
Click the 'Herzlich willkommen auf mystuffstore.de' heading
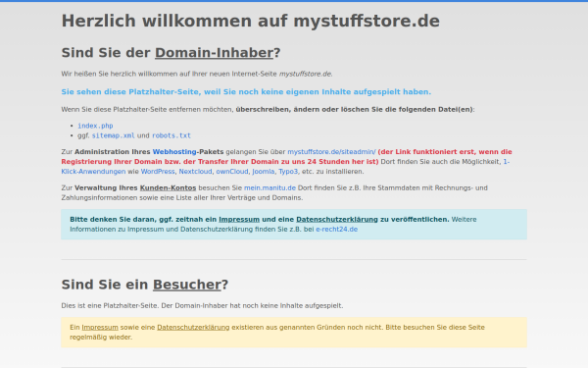click(x=251, y=21)
